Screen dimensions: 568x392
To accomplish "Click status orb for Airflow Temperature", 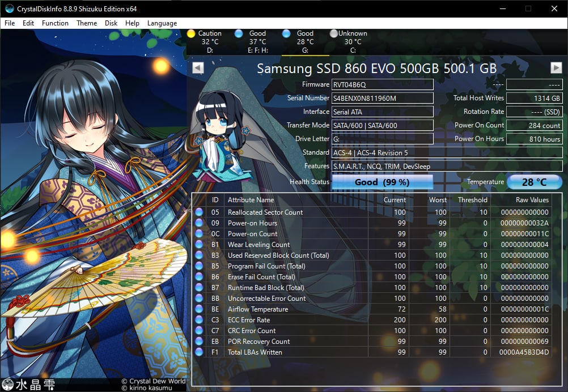I will pos(199,309).
